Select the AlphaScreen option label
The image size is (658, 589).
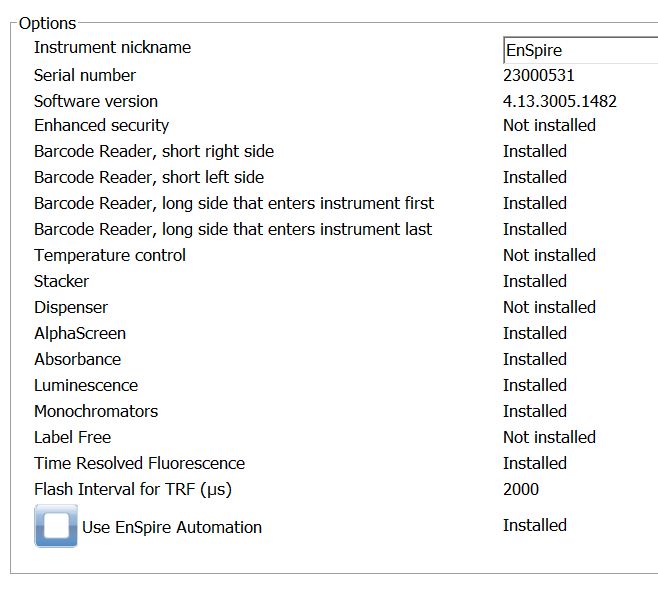80,333
